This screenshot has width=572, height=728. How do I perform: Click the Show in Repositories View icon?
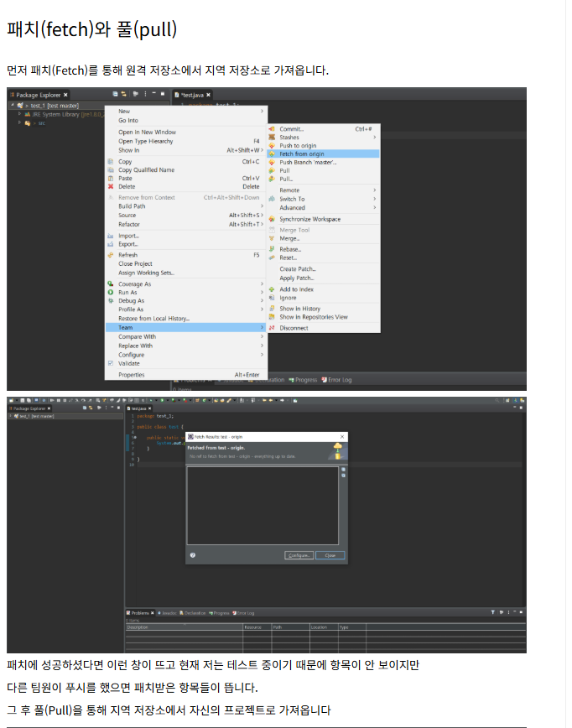pos(272,317)
